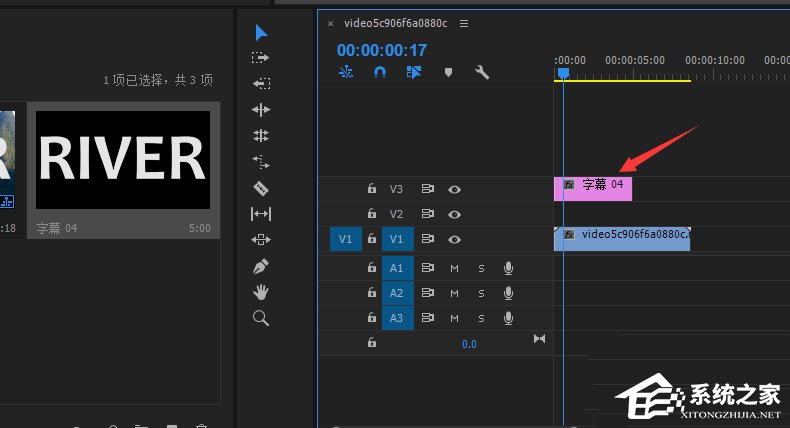Screen dimensions: 790x428
Task: Mute audio track A1
Action: (x=454, y=268)
